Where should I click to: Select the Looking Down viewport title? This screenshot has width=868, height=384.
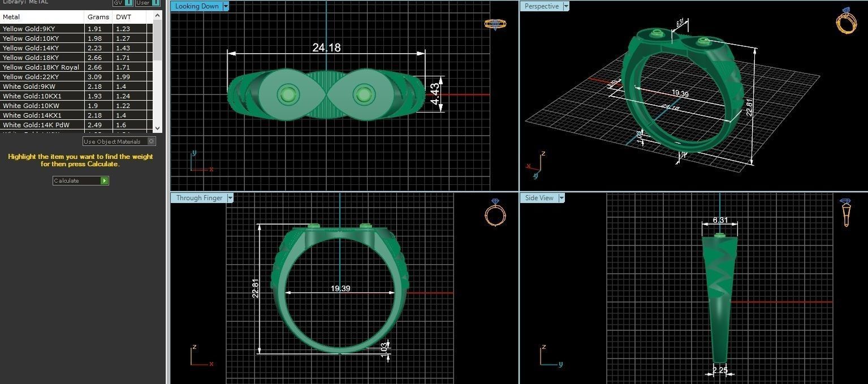[196, 6]
